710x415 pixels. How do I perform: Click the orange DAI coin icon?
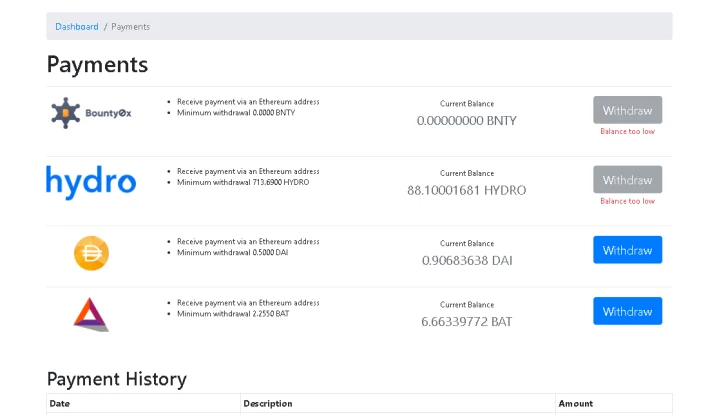click(91, 253)
